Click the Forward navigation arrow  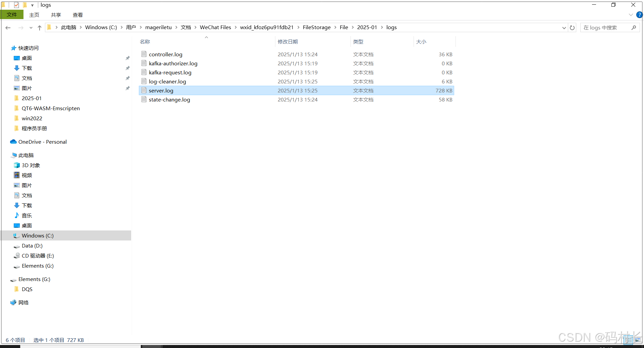click(21, 28)
